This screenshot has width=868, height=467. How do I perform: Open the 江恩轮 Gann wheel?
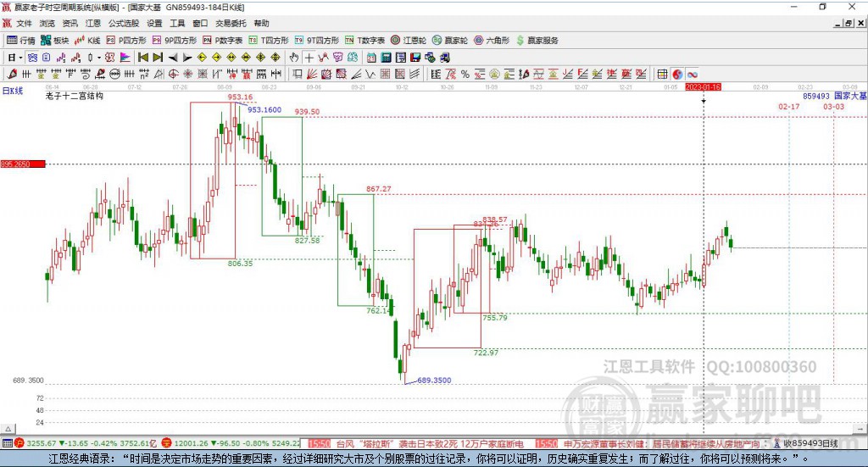(x=408, y=41)
